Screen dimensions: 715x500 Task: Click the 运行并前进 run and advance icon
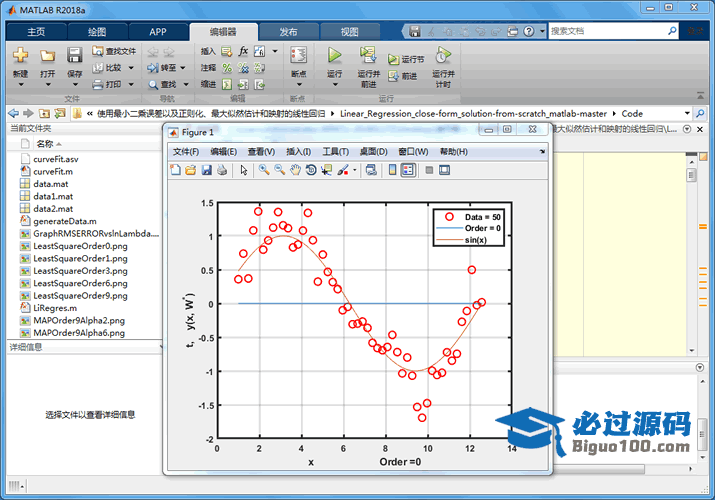tap(368, 55)
